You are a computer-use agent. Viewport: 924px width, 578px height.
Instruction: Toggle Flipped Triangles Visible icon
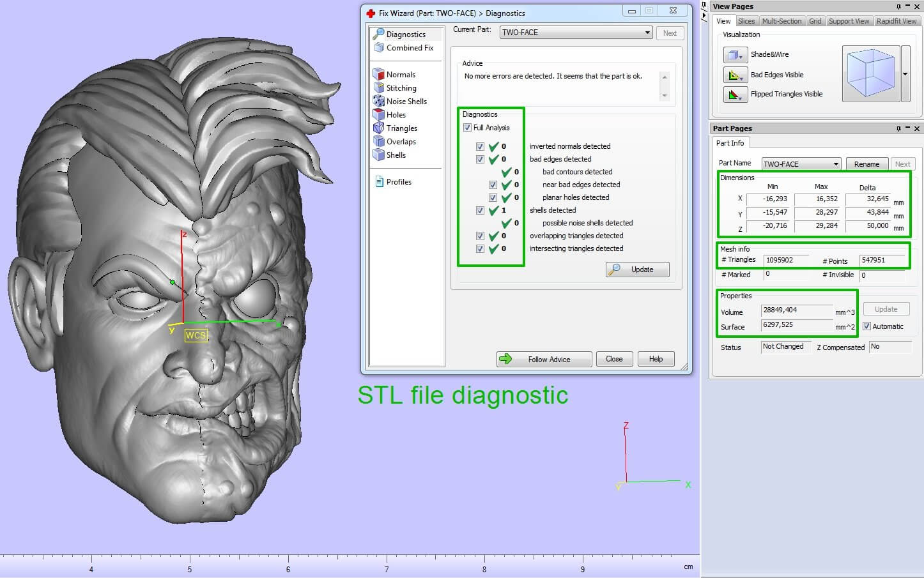[x=735, y=95]
